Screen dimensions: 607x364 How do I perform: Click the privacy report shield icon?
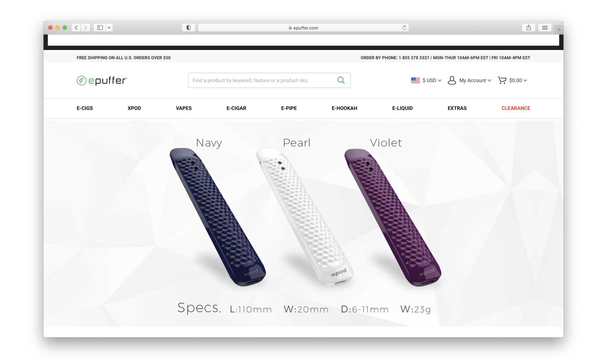pos(188,28)
